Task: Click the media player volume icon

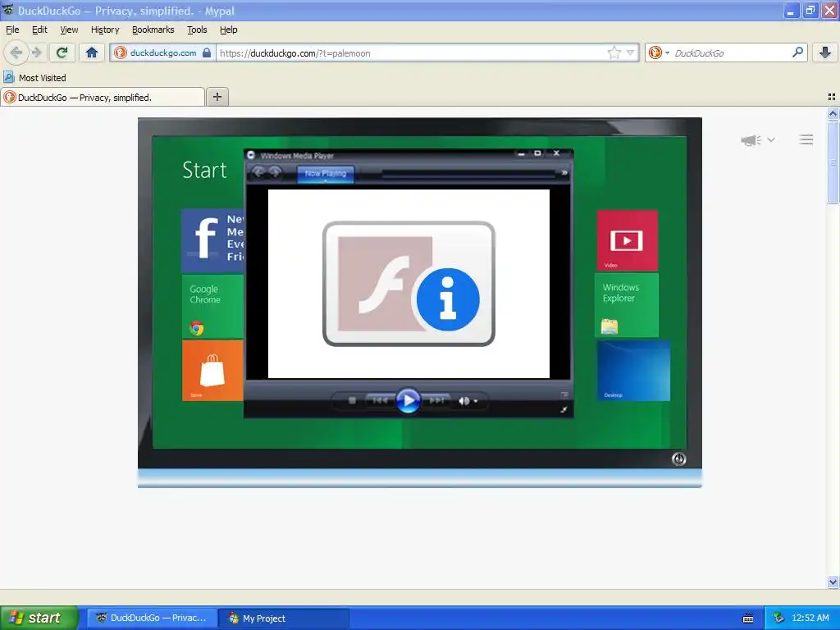Action: (x=464, y=400)
